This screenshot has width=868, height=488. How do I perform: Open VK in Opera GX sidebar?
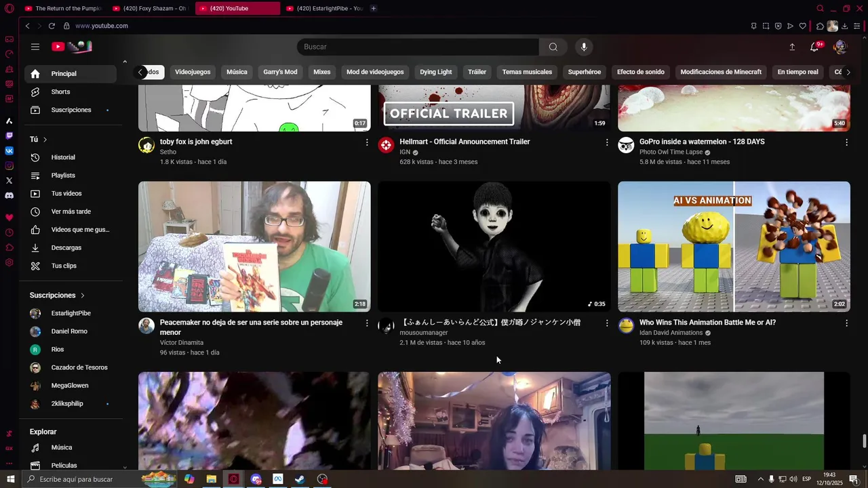point(9,150)
